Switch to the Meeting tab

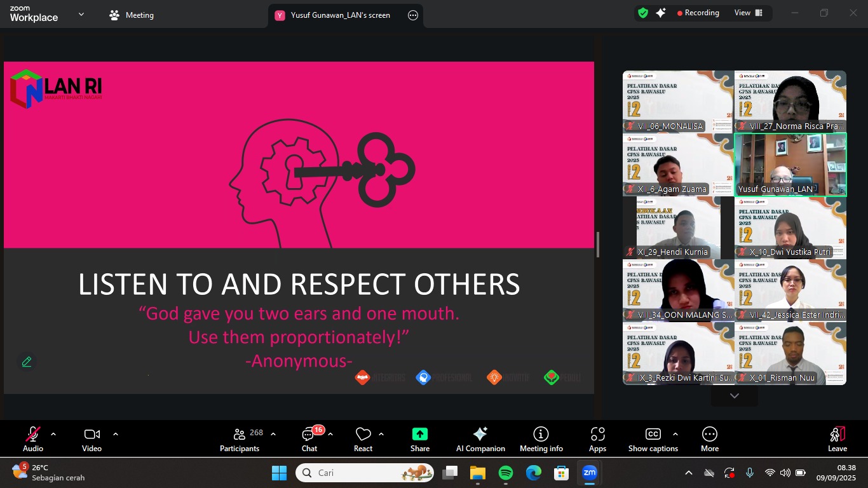[x=132, y=15]
